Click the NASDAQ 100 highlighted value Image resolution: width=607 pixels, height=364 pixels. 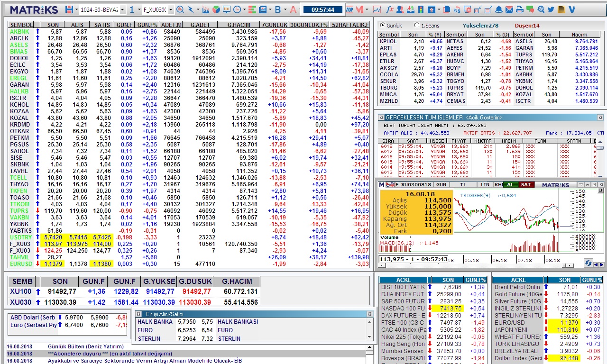447,308
